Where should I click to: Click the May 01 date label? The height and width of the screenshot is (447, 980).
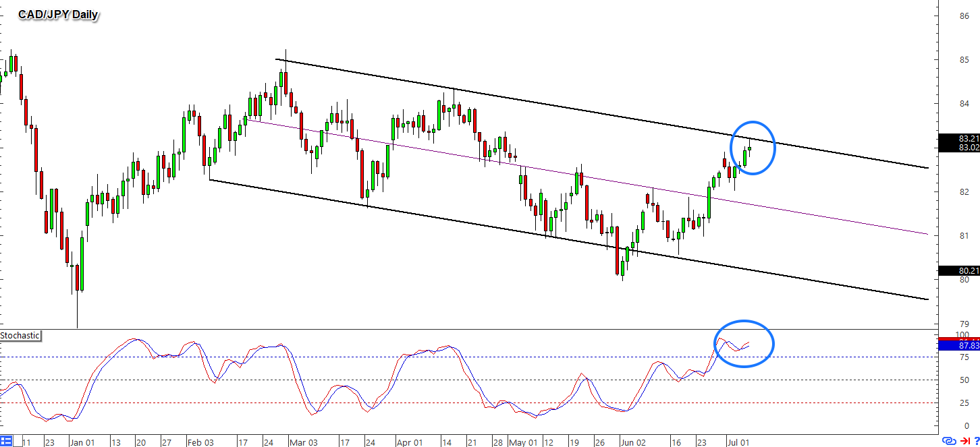pos(523,442)
